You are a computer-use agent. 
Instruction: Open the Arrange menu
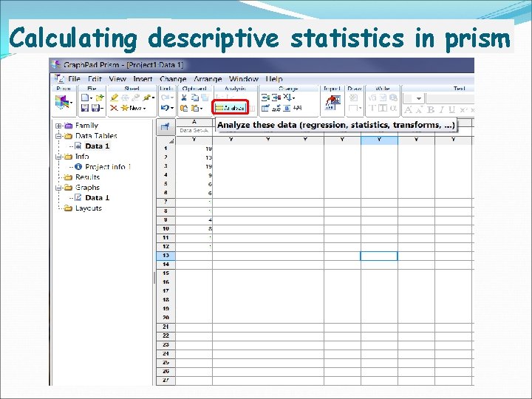[208, 79]
